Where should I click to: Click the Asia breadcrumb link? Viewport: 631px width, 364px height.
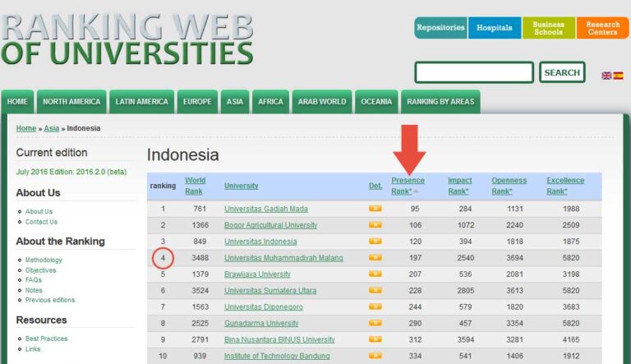(x=52, y=128)
